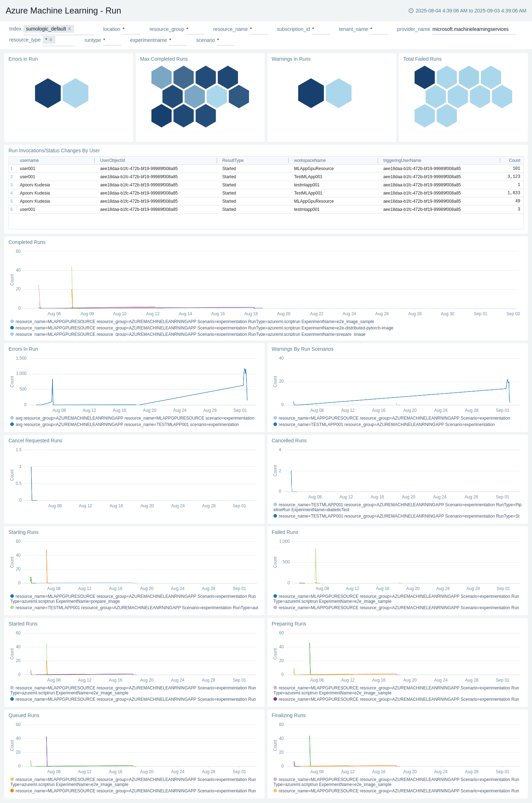Click the clock icon beside the time range
The image size is (532, 803).
click(411, 11)
